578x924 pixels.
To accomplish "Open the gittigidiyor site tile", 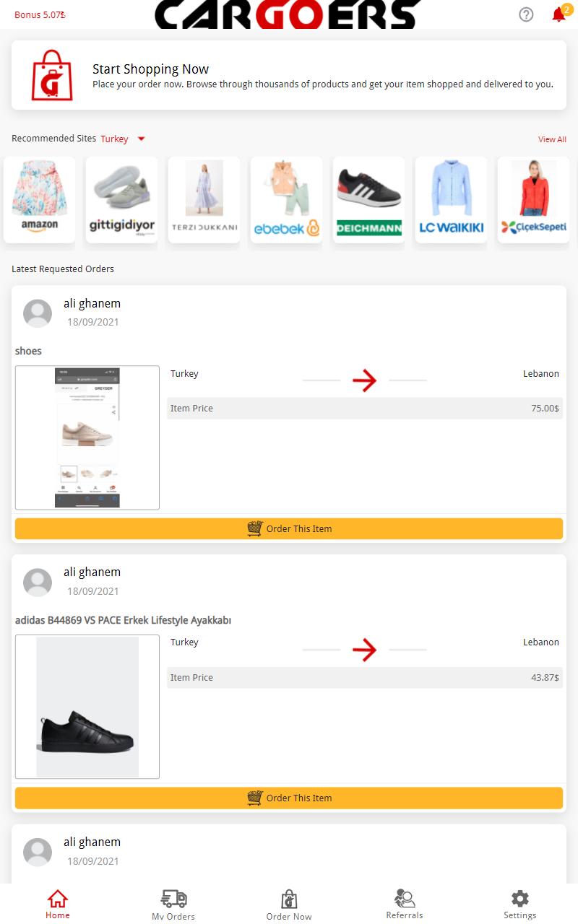I will (122, 200).
